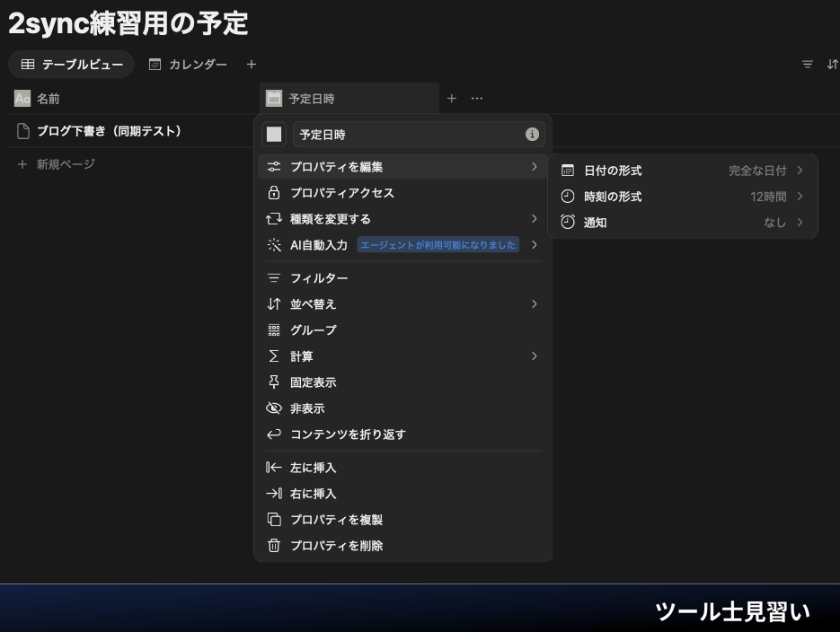Select プロパティを編集 menu item
Viewport: 840px width, 632px height.
click(402, 167)
